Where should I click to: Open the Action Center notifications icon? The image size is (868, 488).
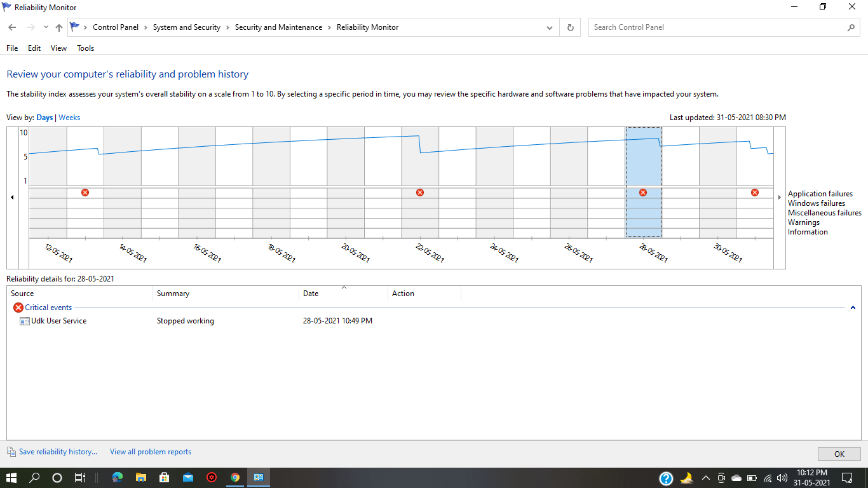847,477
